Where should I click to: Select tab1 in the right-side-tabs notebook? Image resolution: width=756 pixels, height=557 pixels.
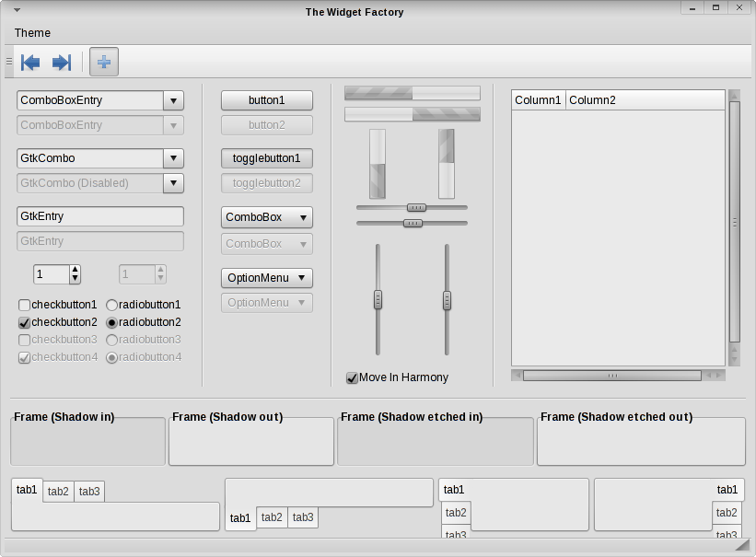click(x=727, y=490)
